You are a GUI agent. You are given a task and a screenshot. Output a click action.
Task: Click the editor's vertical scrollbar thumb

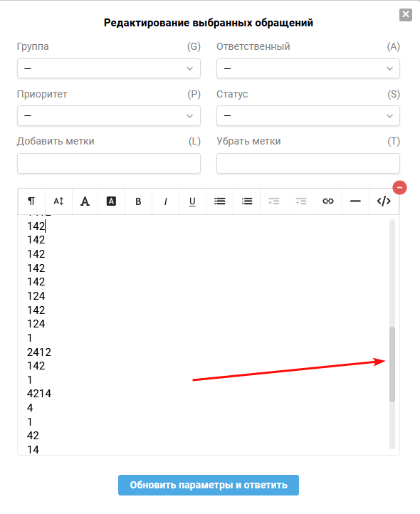click(392, 364)
